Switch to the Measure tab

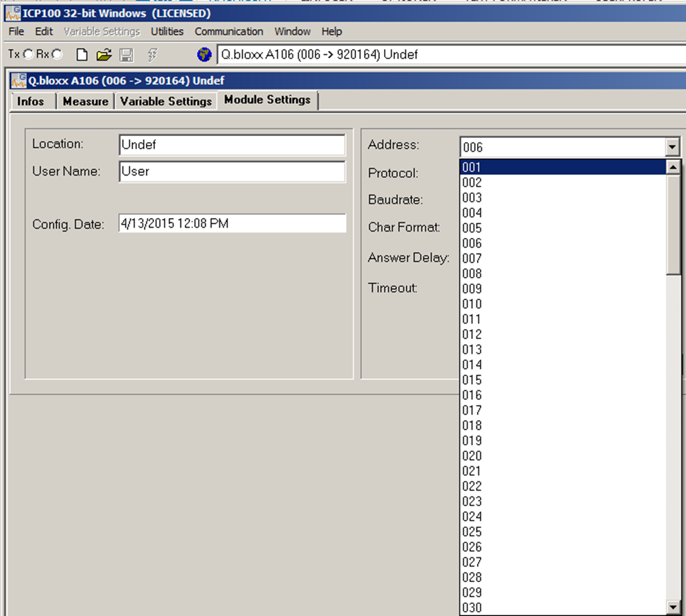coord(84,101)
